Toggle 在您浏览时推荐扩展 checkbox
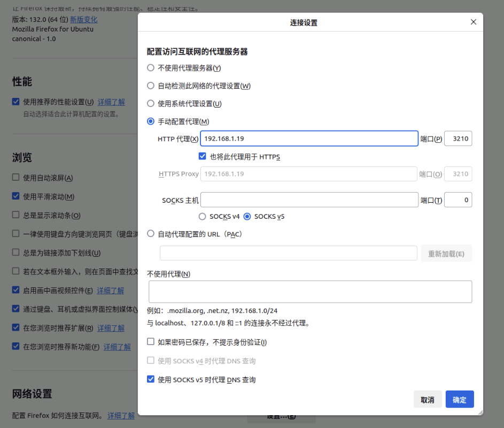The image size is (504, 428). 15,327
